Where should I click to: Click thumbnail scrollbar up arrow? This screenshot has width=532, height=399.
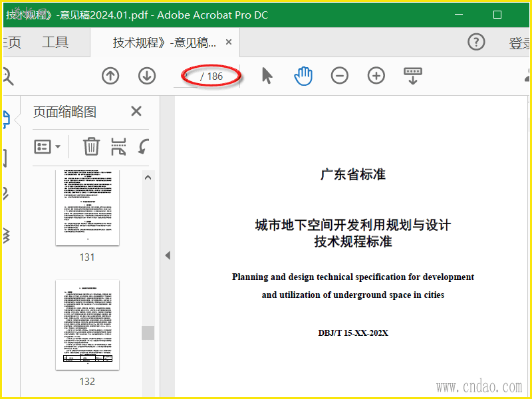click(x=148, y=177)
